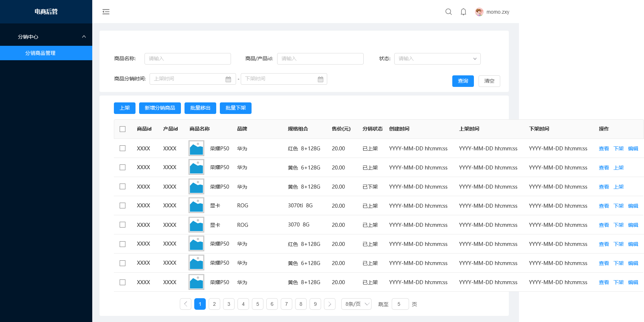The height and width of the screenshot is (322, 644).
Task: Open notifications with the bell icon
Action: click(x=463, y=12)
